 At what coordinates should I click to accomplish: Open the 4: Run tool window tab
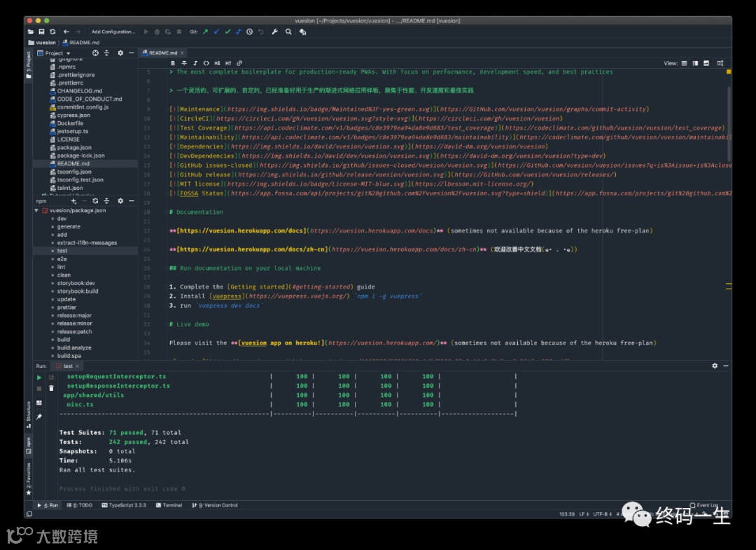tap(48, 505)
